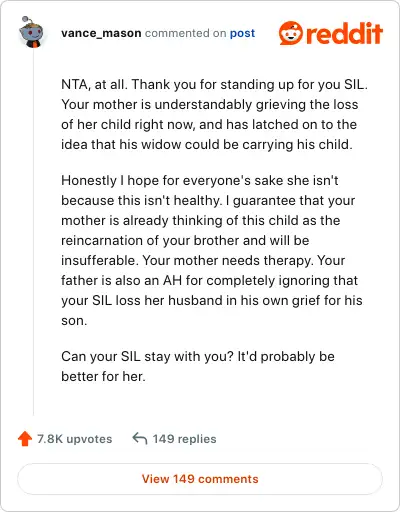Open the original post link
Image resolution: width=400 pixels, height=512 pixels.
242,33
